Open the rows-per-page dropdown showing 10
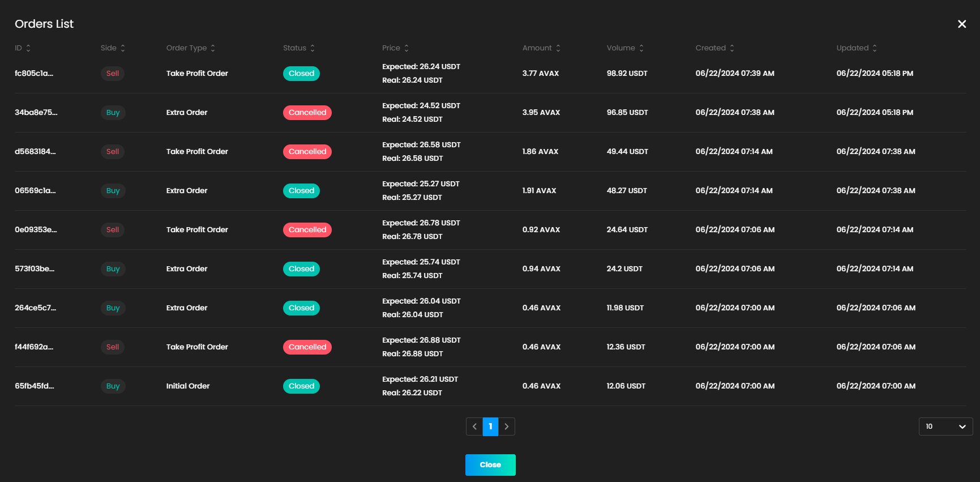The width and height of the screenshot is (980, 482). point(945,426)
